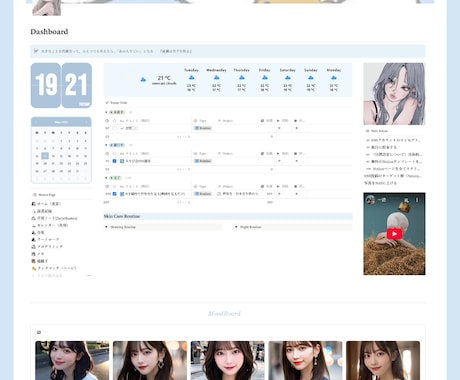460x380 pixels.
Task: Click the list icon beside Next Action heading
Action: coord(367,131)
